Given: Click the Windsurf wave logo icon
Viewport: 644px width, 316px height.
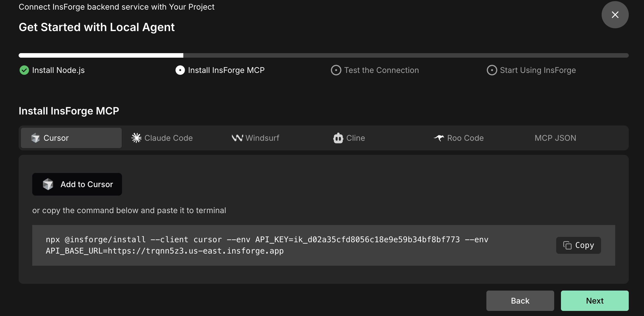Looking at the screenshot, I should coord(237,138).
